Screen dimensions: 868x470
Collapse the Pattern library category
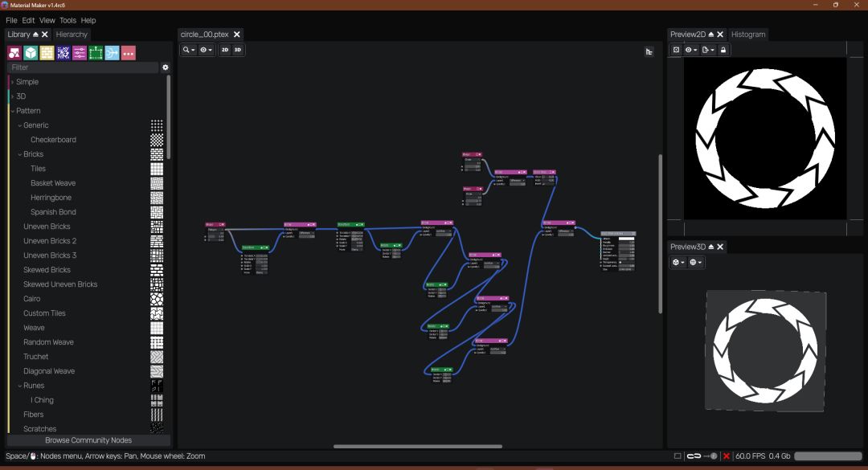[13, 111]
